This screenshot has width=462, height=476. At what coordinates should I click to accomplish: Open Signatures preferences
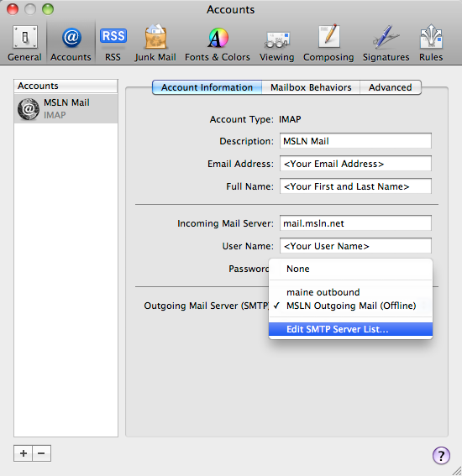[386, 44]
